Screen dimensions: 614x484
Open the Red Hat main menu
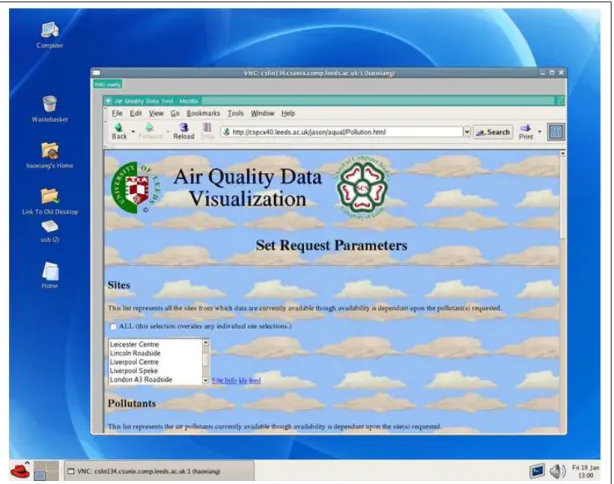(20, 470)
